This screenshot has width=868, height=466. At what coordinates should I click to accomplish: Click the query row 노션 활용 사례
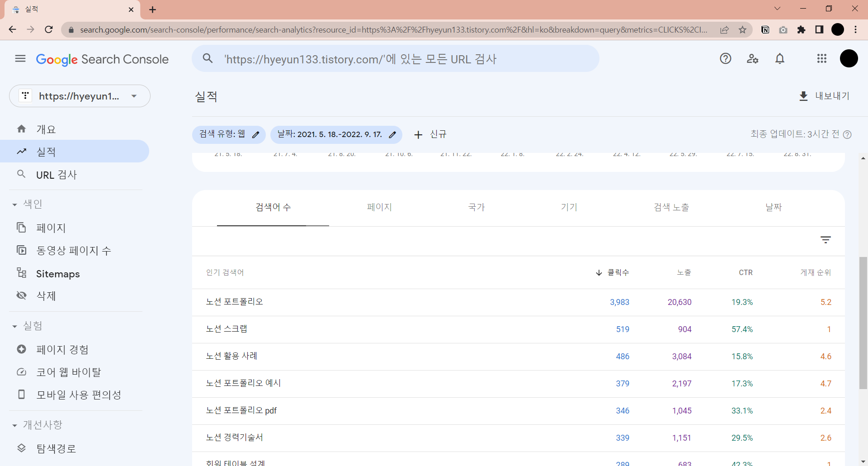pos(518,357)
